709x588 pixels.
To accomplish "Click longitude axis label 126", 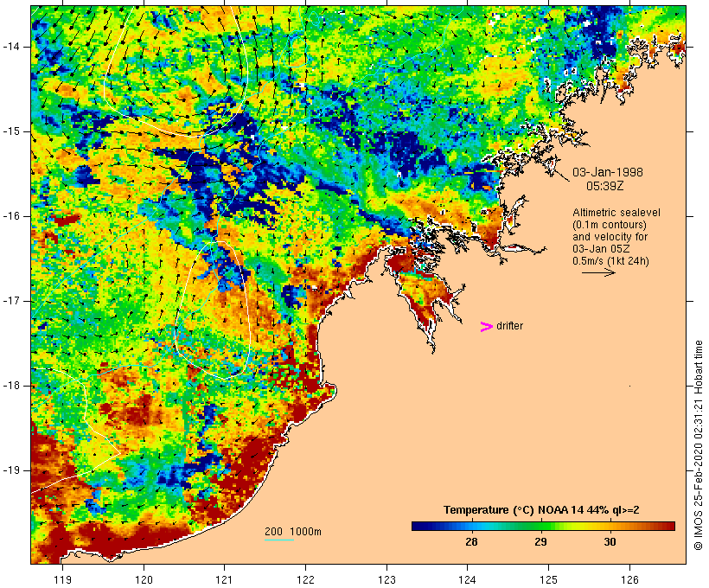I will point(629,579).
